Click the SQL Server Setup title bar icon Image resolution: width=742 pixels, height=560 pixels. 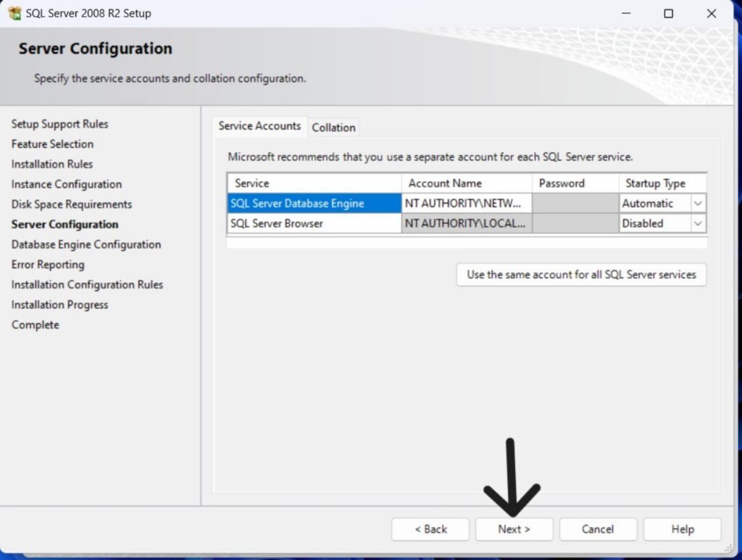pyautogui.click(x=14, y=13)
